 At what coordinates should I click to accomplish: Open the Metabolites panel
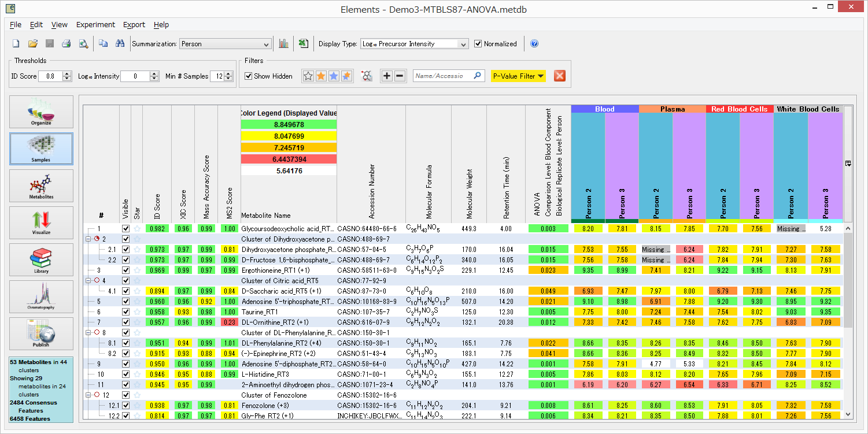click(x=41, y=186)
